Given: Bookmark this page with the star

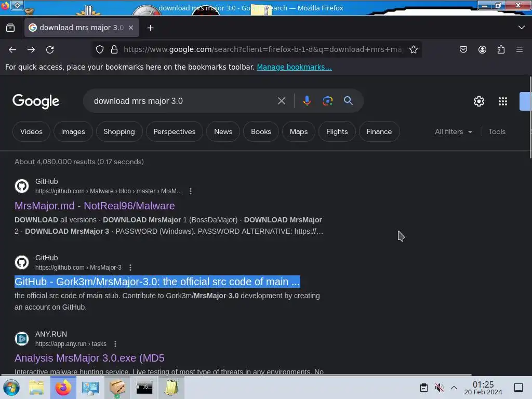Looking at the screenshot, I should (413, 49).
